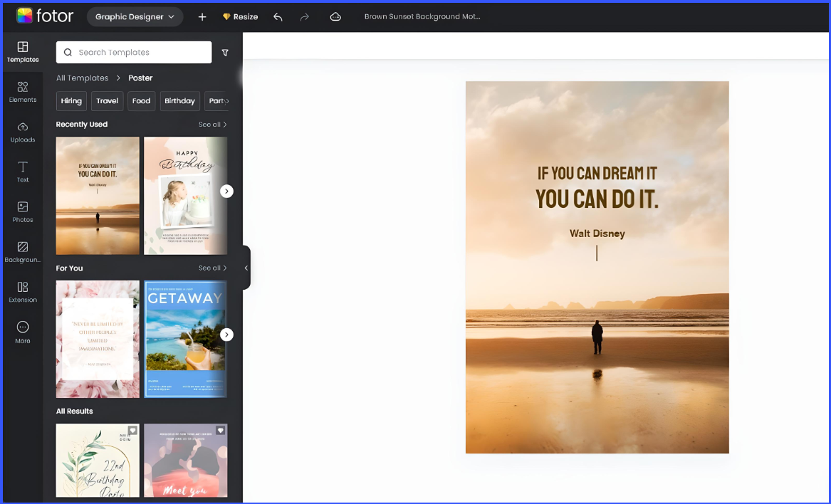The image size is (831, 504).
Task: Collapse the templates side panel
Action: click(x=246, y=268)
